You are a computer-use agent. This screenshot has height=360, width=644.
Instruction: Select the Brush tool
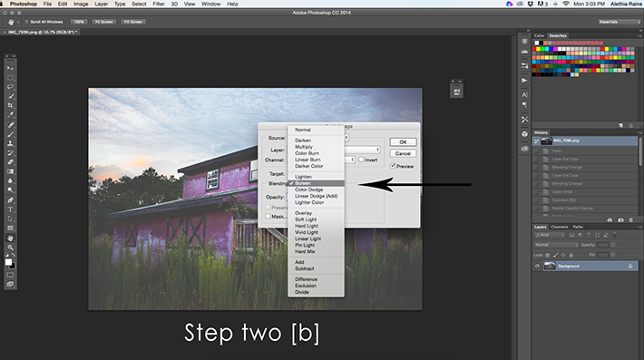point(10,134)
